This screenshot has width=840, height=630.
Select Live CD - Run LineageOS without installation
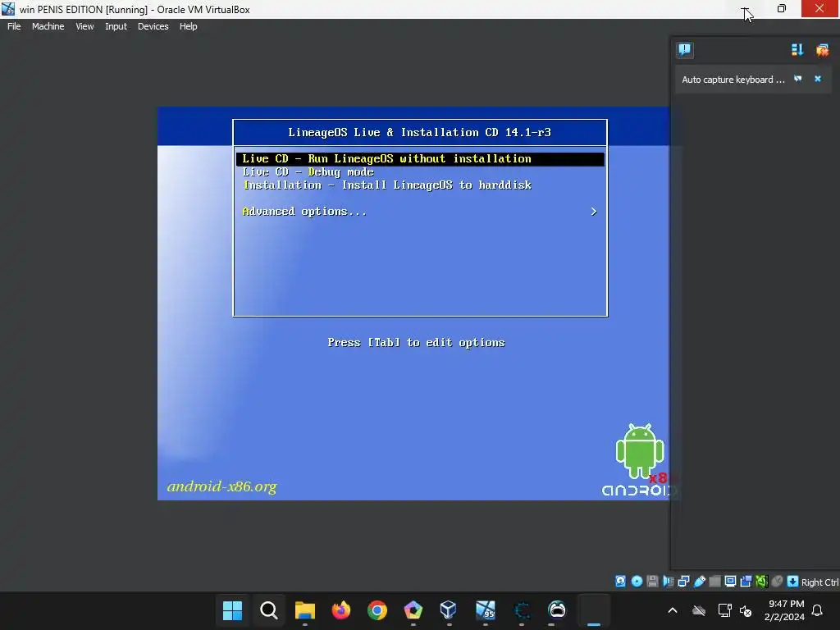[420, 158]
